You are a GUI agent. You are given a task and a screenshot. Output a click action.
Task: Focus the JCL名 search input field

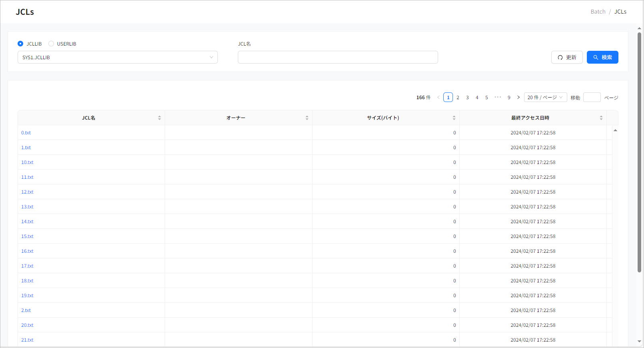[338, 57]
